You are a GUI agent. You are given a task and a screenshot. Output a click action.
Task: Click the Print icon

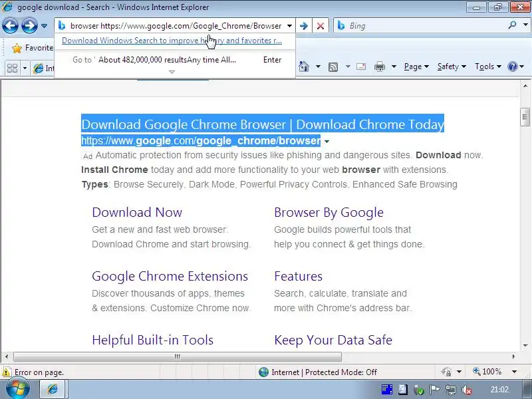(x=379, y=66)
